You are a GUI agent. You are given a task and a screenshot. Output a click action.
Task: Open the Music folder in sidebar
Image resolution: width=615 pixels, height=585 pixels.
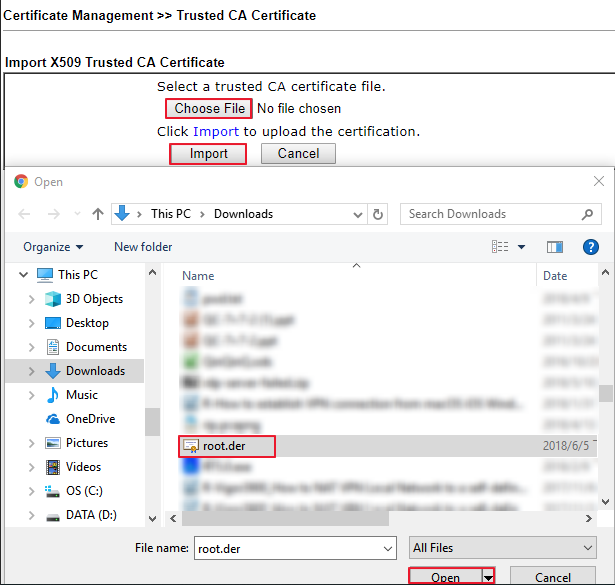pyautogui.click(x=82, y=395)
